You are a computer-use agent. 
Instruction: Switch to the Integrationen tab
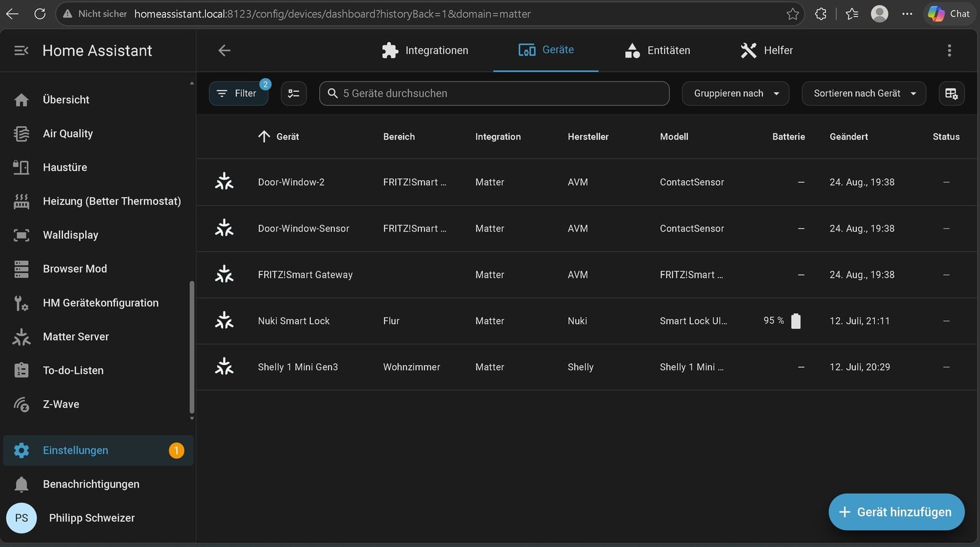(x=424, y=50)
